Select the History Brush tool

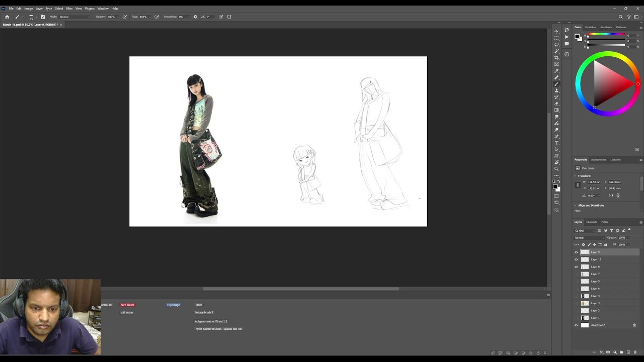click(557, 97)
